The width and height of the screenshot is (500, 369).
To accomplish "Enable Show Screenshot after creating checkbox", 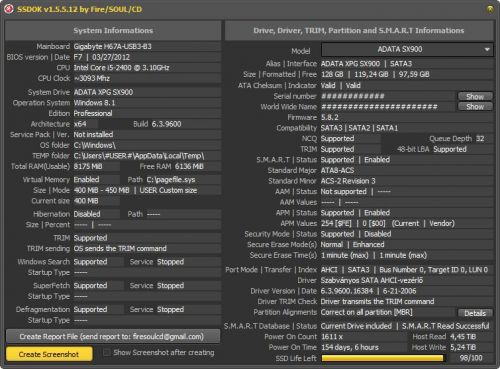I will click(x=107, y=353).
